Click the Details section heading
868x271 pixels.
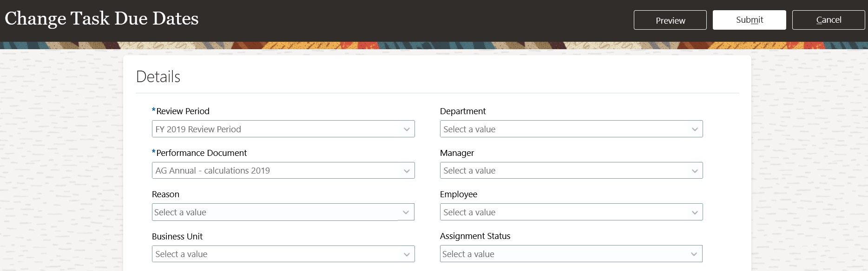[x=158, y=77]
